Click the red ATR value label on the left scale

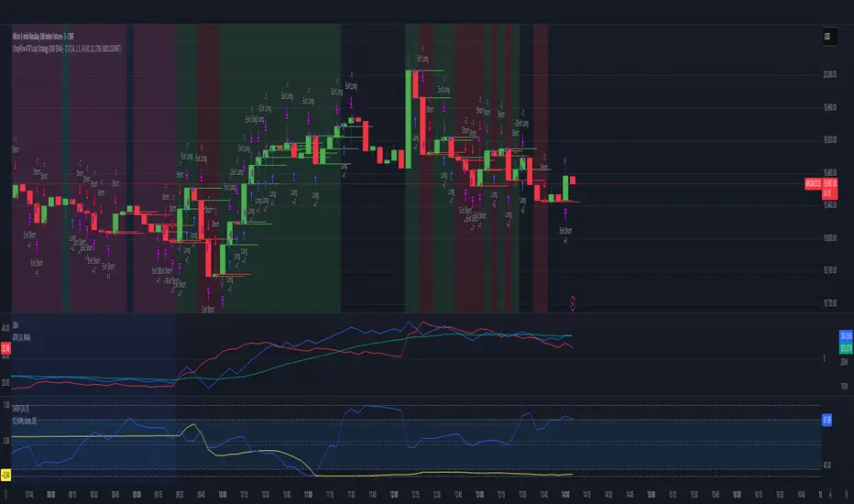click(5, 348)
